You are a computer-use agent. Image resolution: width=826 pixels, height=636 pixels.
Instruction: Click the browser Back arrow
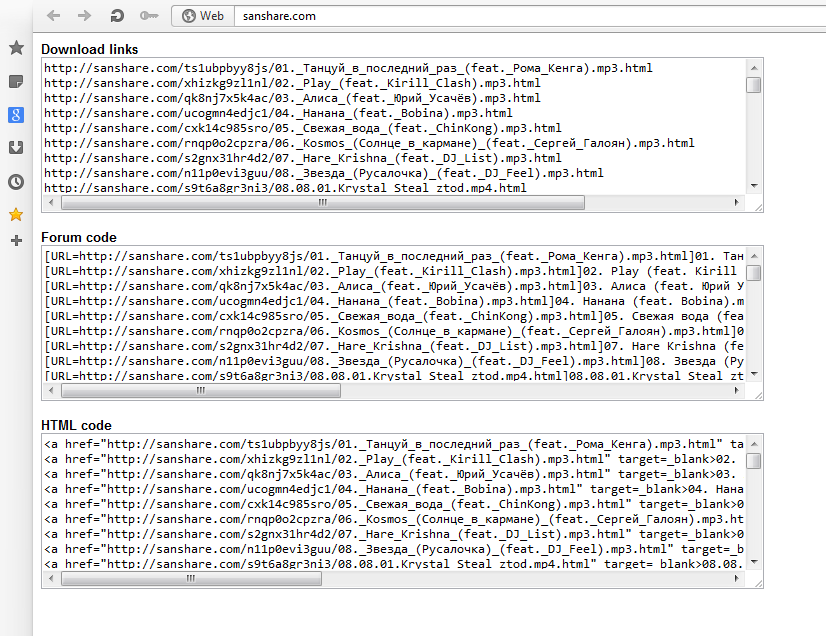(x=53, y=16)
